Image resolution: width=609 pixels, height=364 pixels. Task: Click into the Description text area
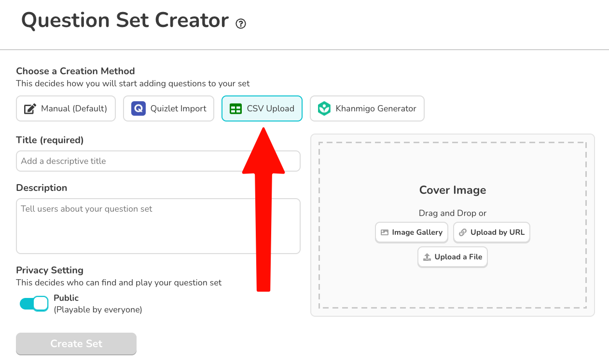(158, 226)
